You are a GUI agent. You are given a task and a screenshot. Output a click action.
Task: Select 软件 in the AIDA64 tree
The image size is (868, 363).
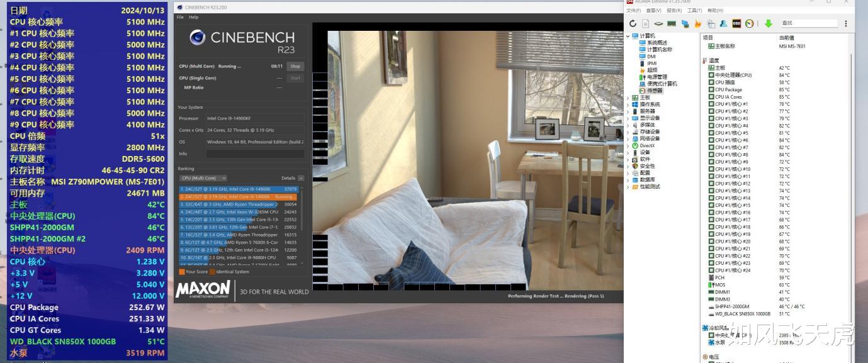tap(645, 159)
